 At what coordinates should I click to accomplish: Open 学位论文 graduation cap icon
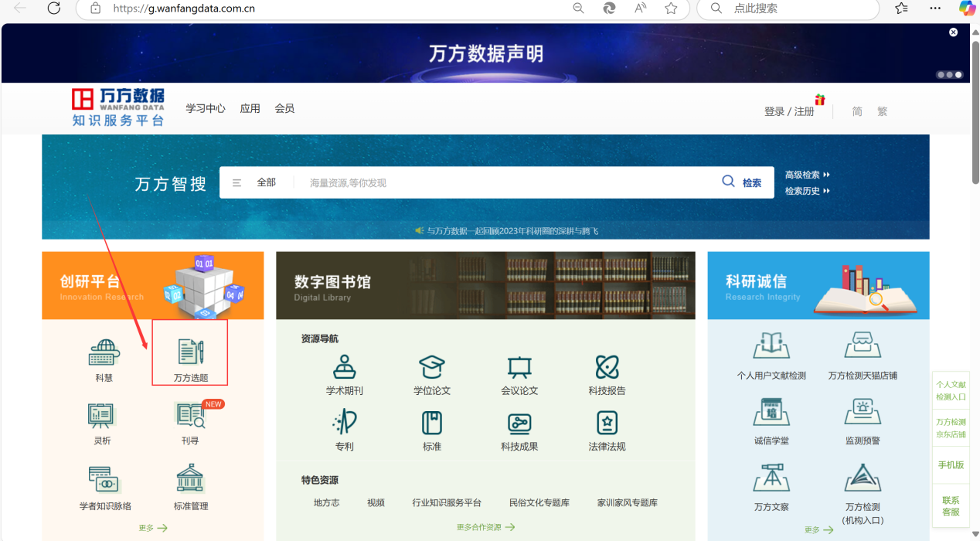pyautogui.click(x=431, y=367)
